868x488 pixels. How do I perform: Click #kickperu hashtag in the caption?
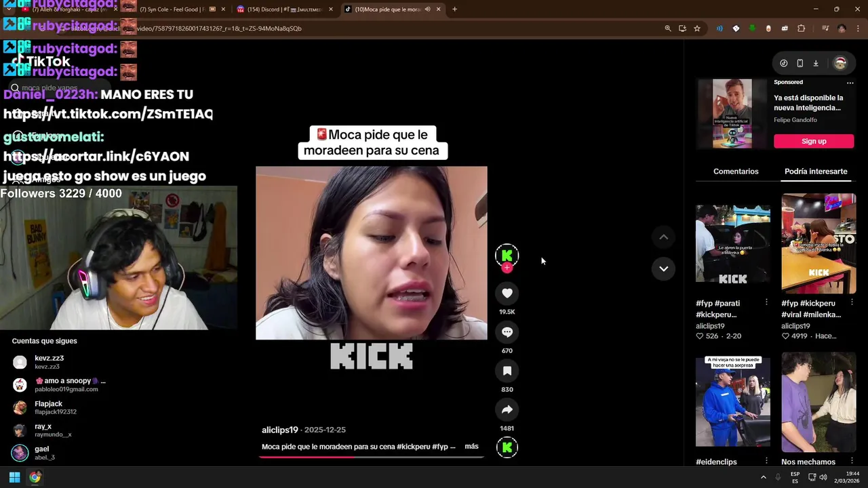414,447
